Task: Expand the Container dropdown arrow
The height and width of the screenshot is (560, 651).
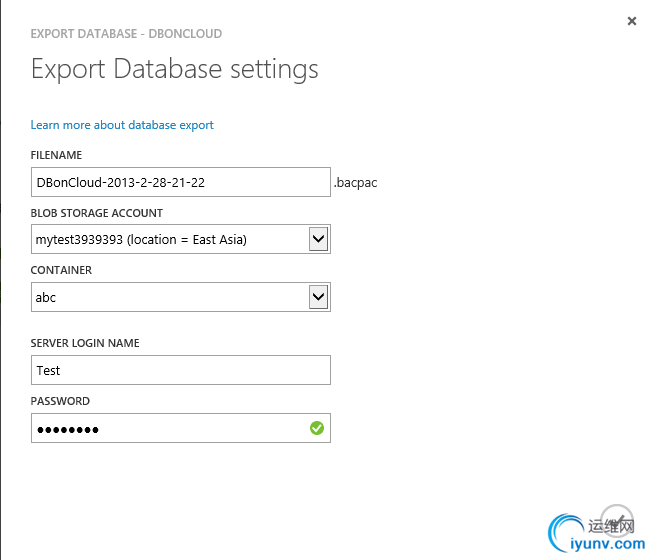Action: pos(319,297)
